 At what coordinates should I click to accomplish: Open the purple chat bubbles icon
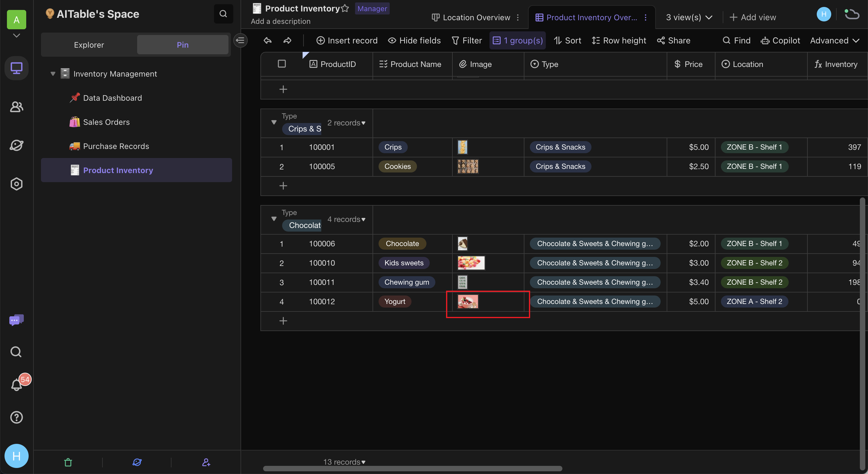(x=16, y=320)
